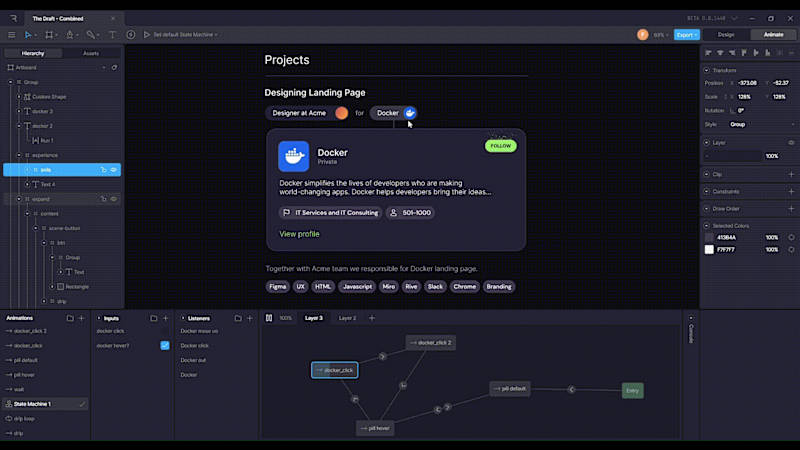The image size is (800, 450).
Task: Open the F7F7F7 color swatch
Action: pos(709,249)
